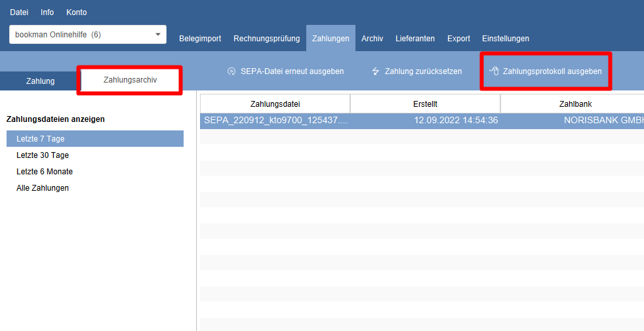The image size is (644, 331).
Task: Open the bookman Onlinehilfe dropdown arrow
Action: [157, 35]
